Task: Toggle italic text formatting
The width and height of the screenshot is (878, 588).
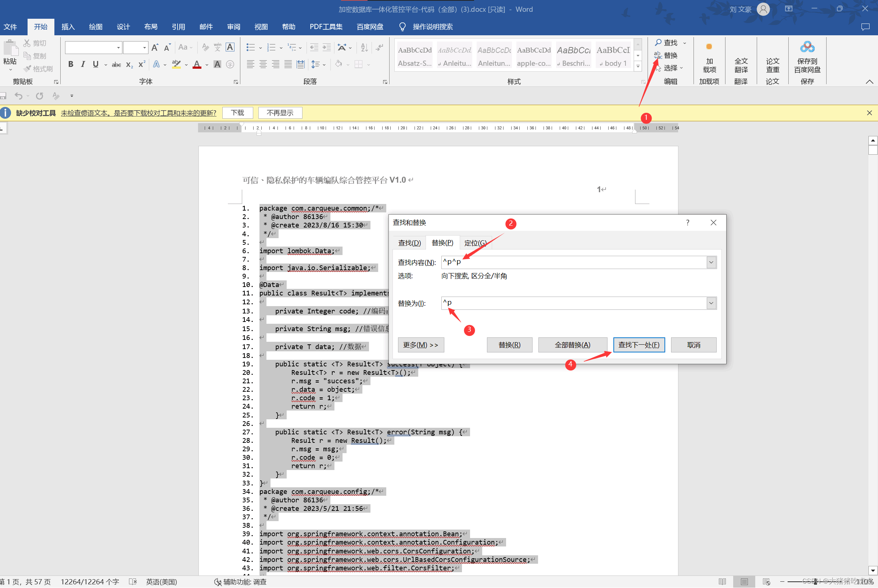Action: [x=83, y=65]
